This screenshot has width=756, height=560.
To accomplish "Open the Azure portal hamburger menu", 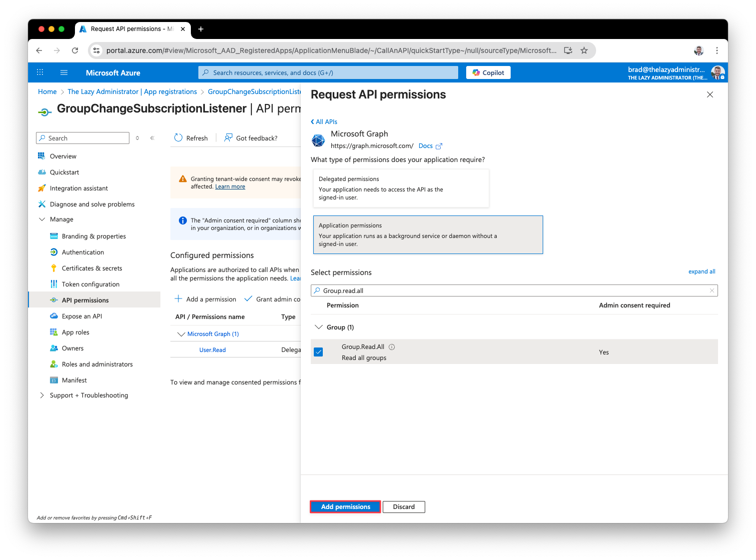I will click(64, 72).
